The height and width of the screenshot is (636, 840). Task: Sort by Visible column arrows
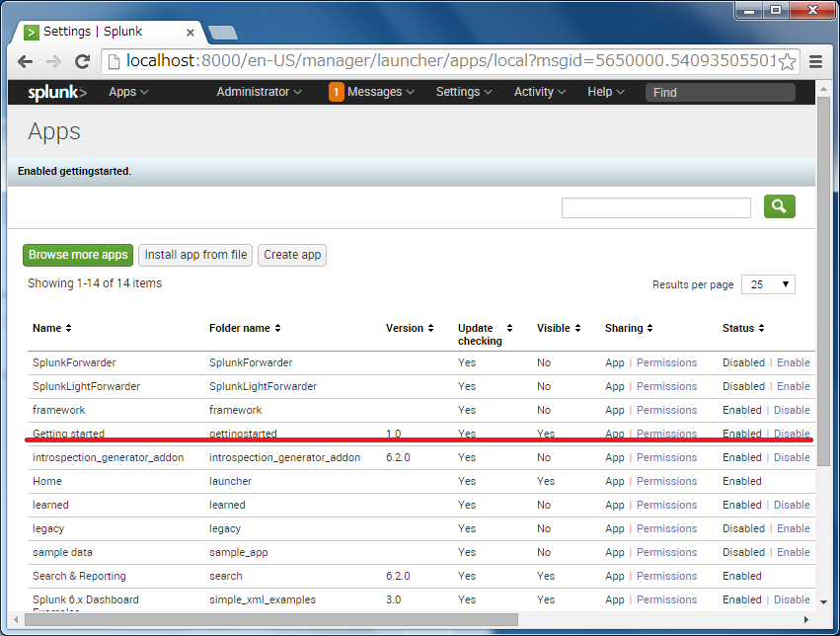pyautogui.click(x=577, y=328)
